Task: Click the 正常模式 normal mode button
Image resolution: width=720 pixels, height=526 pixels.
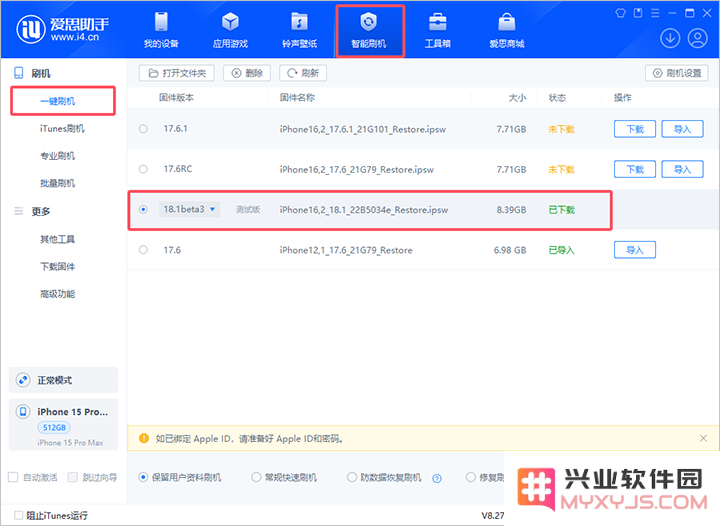Action: [x=63, y=380]
